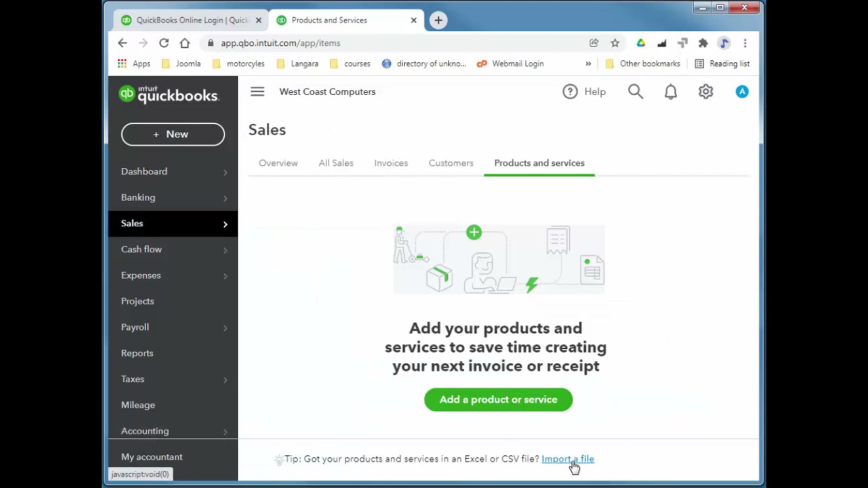Expand the Dashboard submenu arrow

tap(225, 172)
